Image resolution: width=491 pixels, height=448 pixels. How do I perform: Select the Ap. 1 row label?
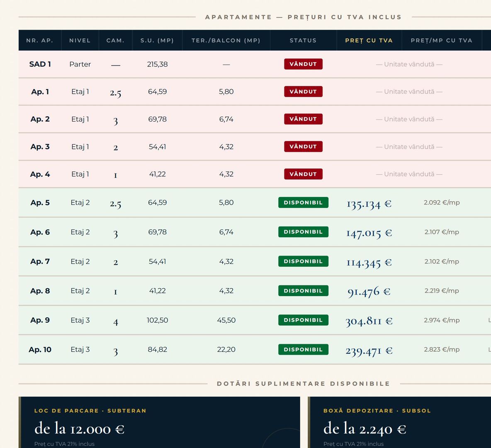[x=40, y=92]
